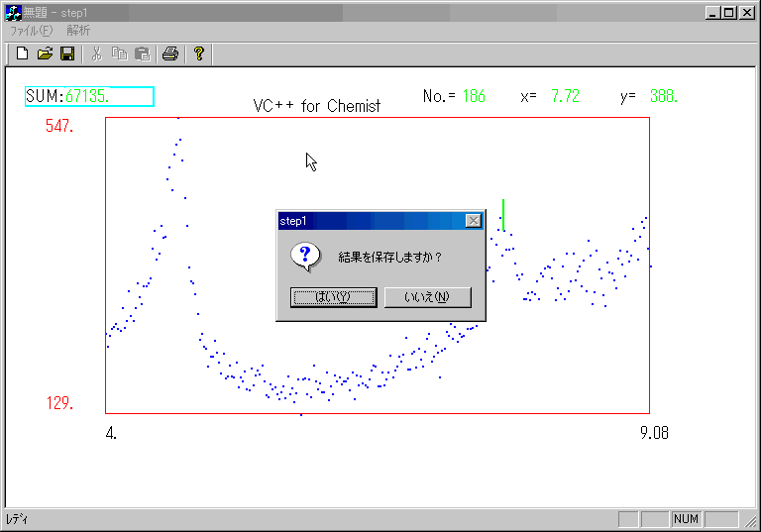The height and width of the screenshot is (532, 761).
Task: Click the Help question mark icon
Action: (199, 53)
